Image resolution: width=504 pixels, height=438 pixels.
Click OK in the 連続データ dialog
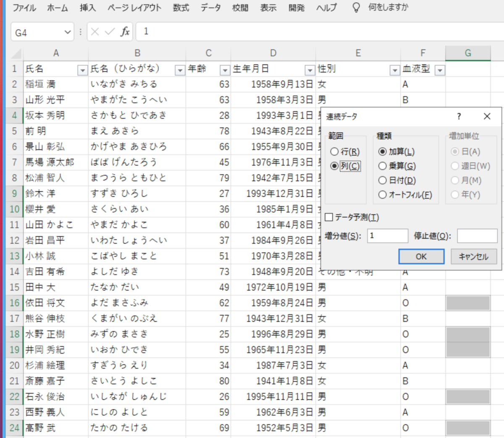421,256
